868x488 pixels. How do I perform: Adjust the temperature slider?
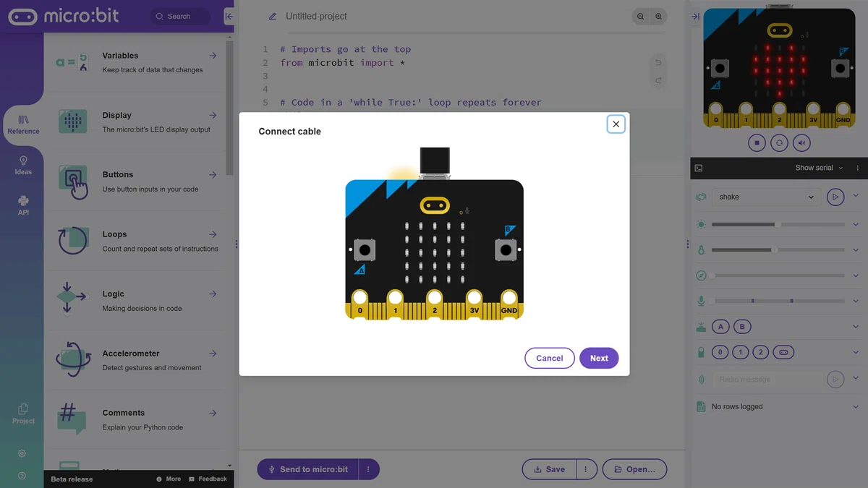[x=778, y=250]
